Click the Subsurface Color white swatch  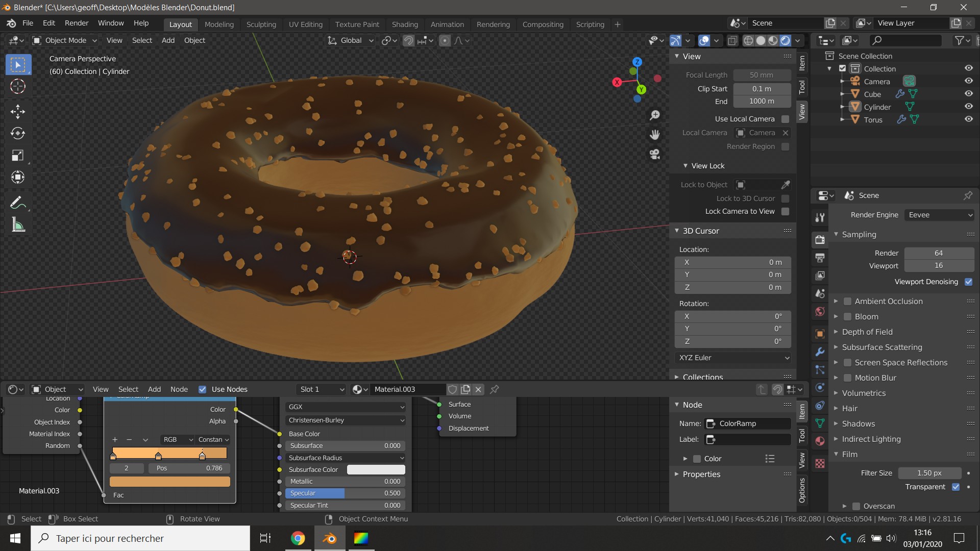pos(376,469)
